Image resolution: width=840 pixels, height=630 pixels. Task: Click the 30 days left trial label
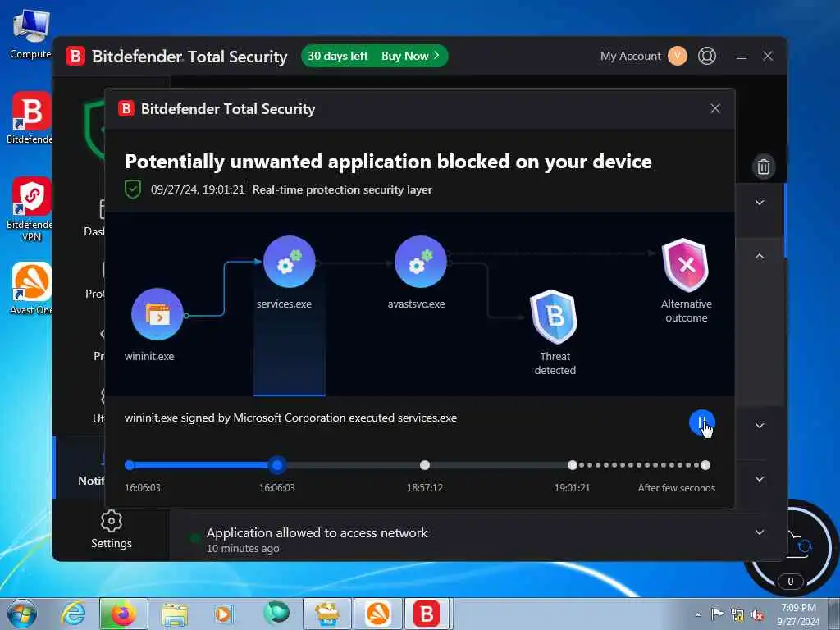(x=337, y=56)
